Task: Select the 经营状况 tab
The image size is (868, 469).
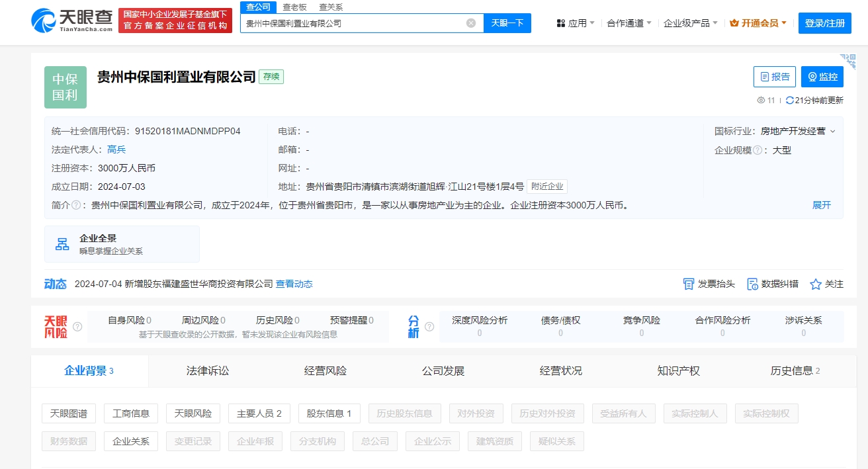Action: [561, 371]
